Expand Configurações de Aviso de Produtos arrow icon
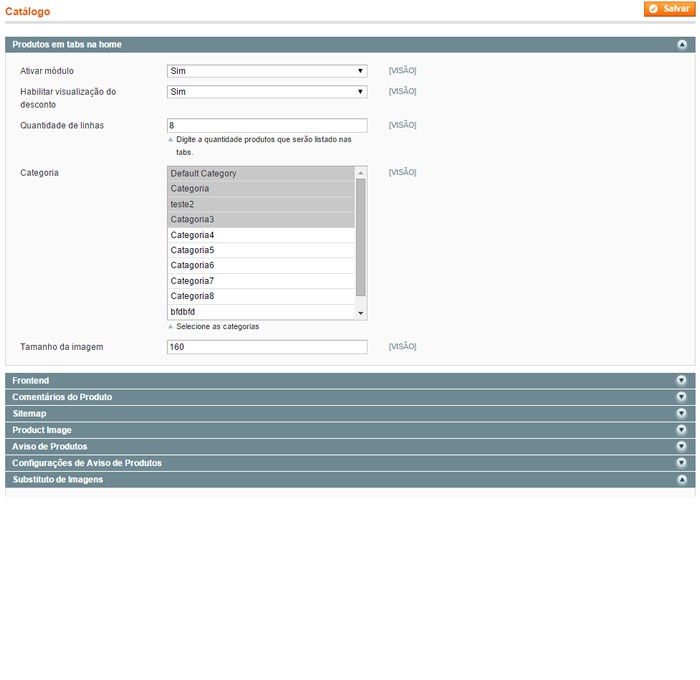 (682, 463)
